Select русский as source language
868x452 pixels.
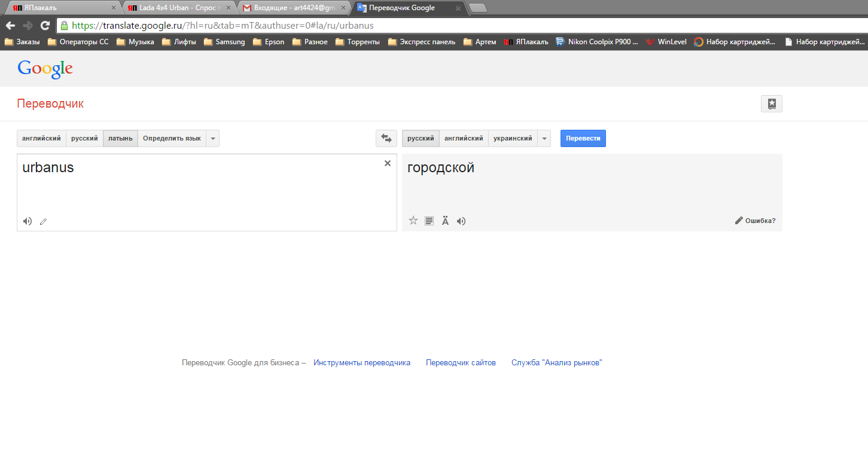click(84, 139)
